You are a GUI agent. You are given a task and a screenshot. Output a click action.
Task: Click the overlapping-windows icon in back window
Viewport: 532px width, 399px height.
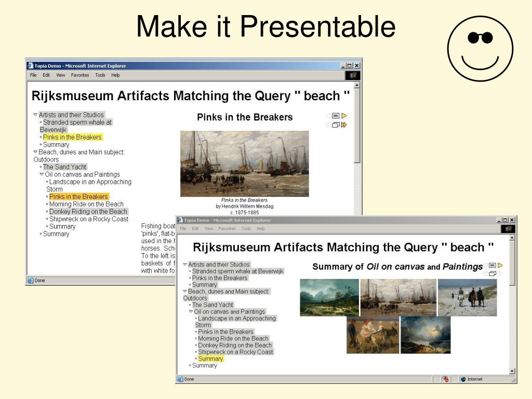click(x=336, y=125)
